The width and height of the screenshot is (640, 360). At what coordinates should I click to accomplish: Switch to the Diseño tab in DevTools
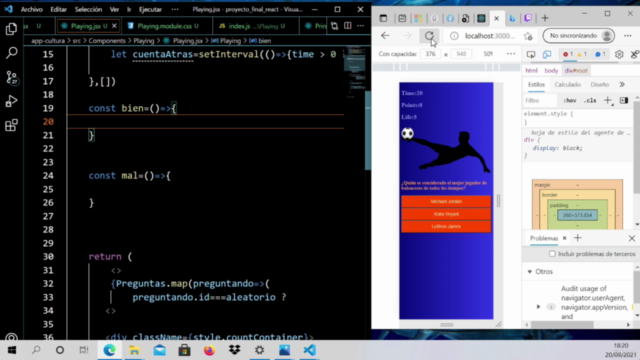[x=600, y=84]
